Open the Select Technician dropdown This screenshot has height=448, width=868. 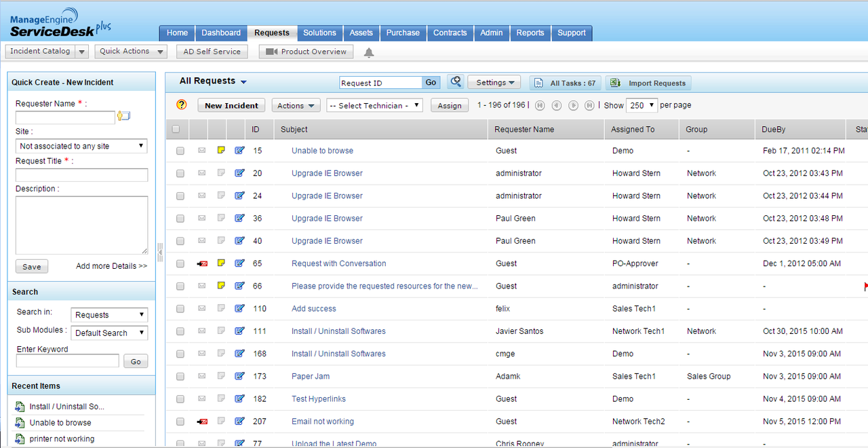pos(374,105)
